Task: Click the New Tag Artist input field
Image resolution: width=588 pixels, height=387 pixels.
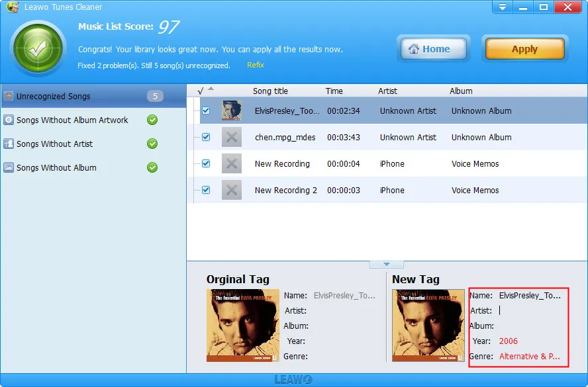Action: click(x=531, y=310)
